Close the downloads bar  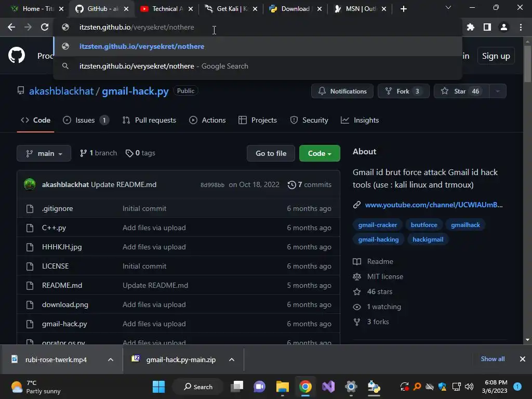523,359
